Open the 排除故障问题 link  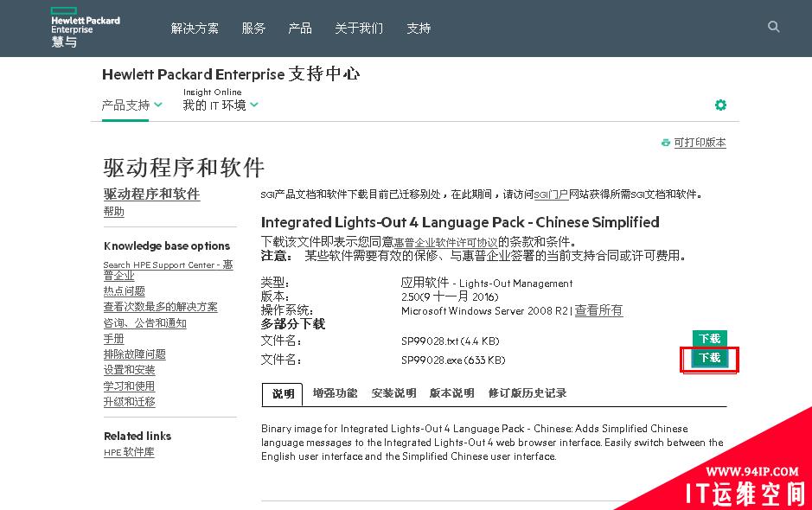(135, 354)
